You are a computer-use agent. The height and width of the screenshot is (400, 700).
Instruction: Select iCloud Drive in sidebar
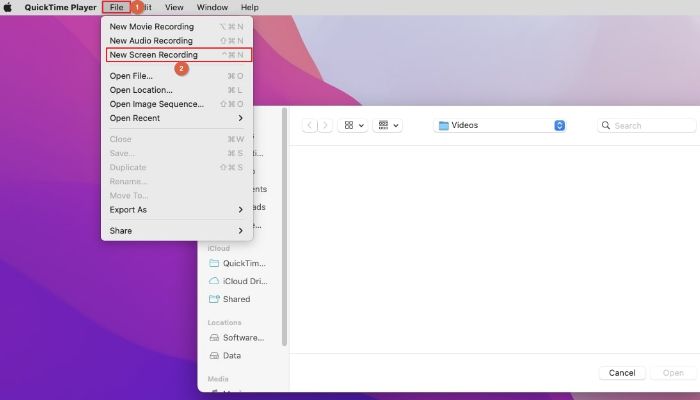(x=238, y=281)
